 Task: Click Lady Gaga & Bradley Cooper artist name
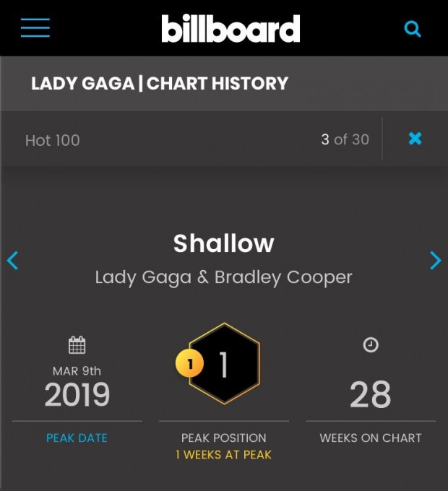(224, 278)
